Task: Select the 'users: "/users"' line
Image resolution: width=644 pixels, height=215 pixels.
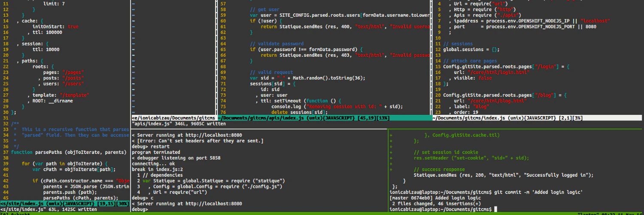Action: point(61,84)
